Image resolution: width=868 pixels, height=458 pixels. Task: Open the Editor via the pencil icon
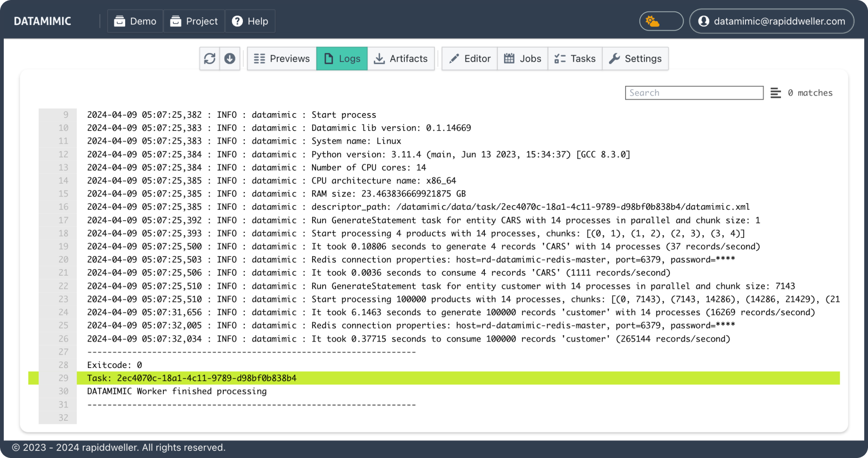(454, 58)
